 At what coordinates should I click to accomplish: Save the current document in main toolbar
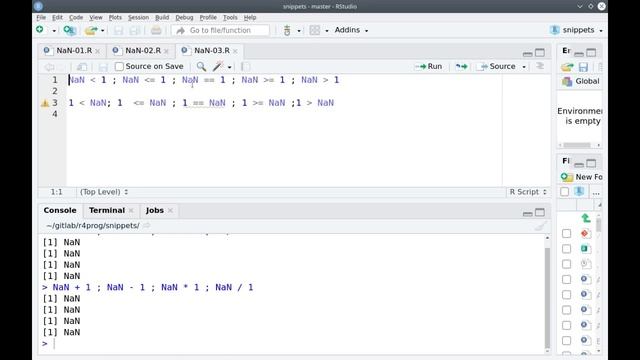118,30
